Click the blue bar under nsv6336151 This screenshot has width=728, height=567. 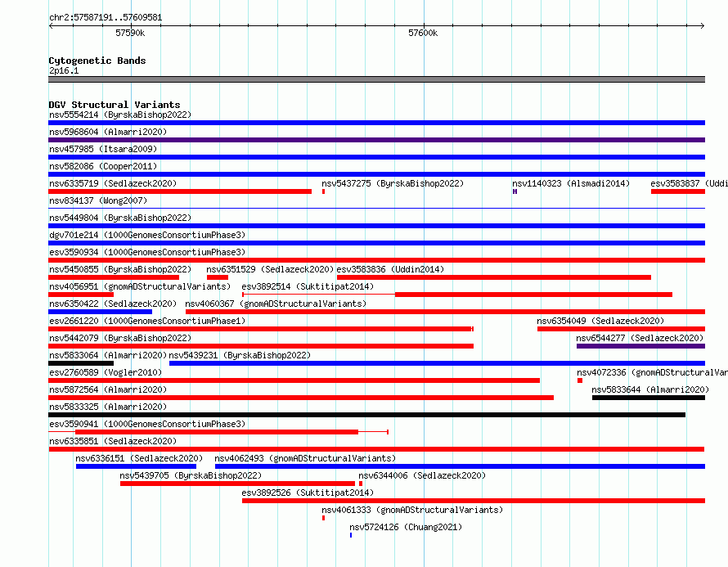tap(136, 466)
